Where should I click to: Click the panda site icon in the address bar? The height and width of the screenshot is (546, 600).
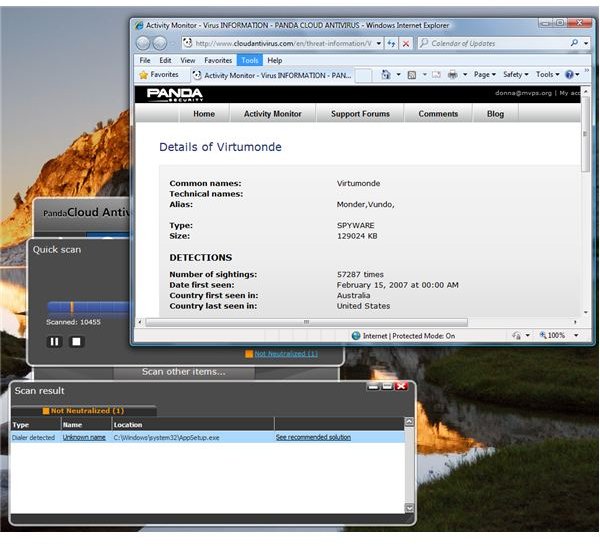(187, 43)
